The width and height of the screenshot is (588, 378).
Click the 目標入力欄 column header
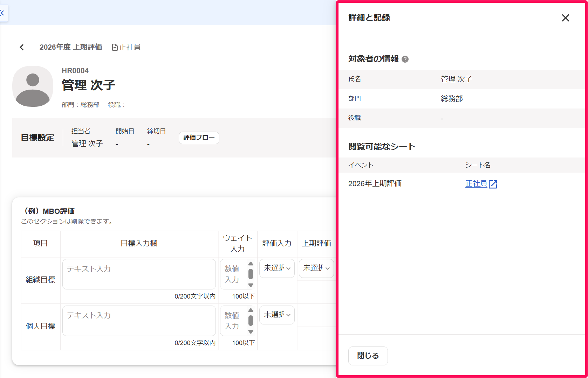click(139, 244)
